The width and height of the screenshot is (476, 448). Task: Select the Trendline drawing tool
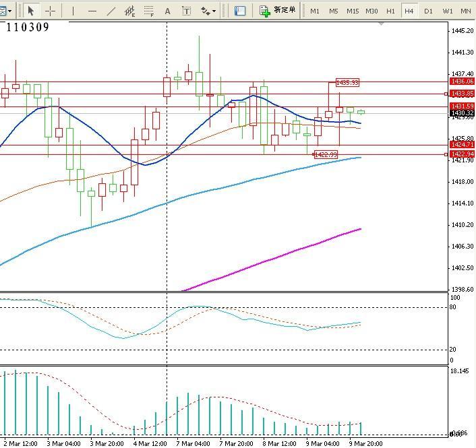point(111,11)
